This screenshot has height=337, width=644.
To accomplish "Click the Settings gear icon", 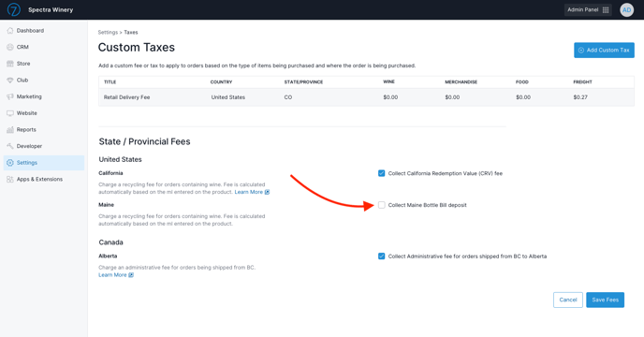I will (10, 163).
